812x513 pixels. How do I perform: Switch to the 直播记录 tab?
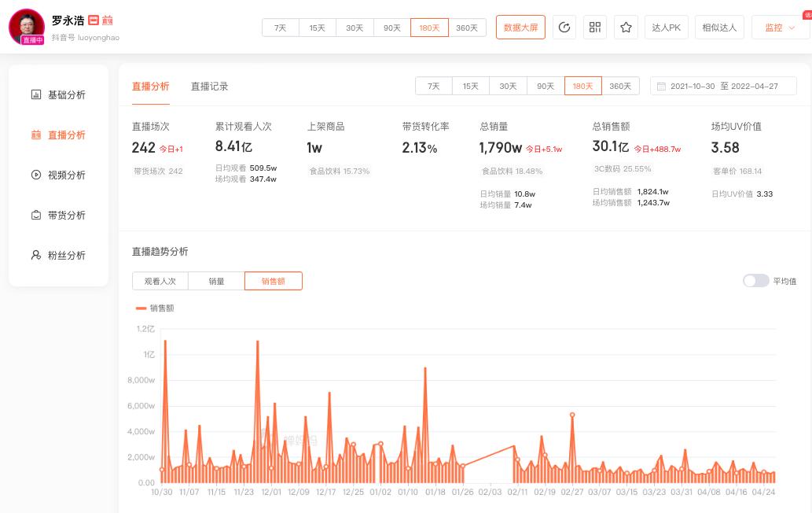pos(209,87)
